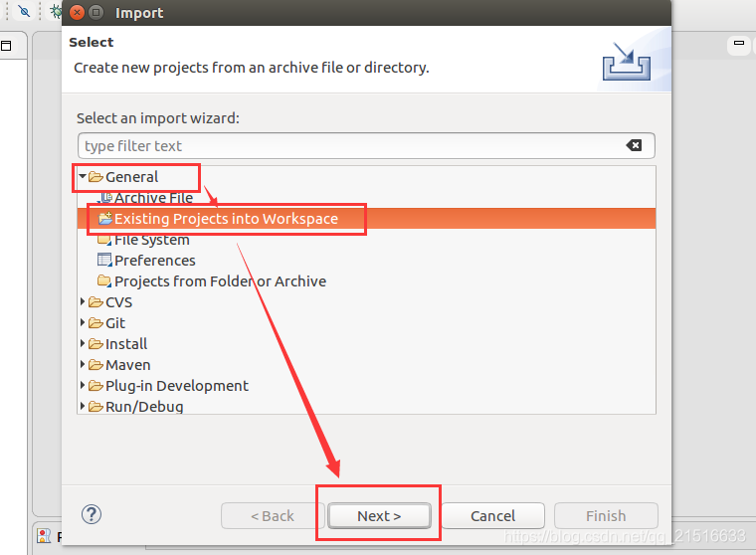
Task: Click the Cancel button
Action: pos(492,516)
